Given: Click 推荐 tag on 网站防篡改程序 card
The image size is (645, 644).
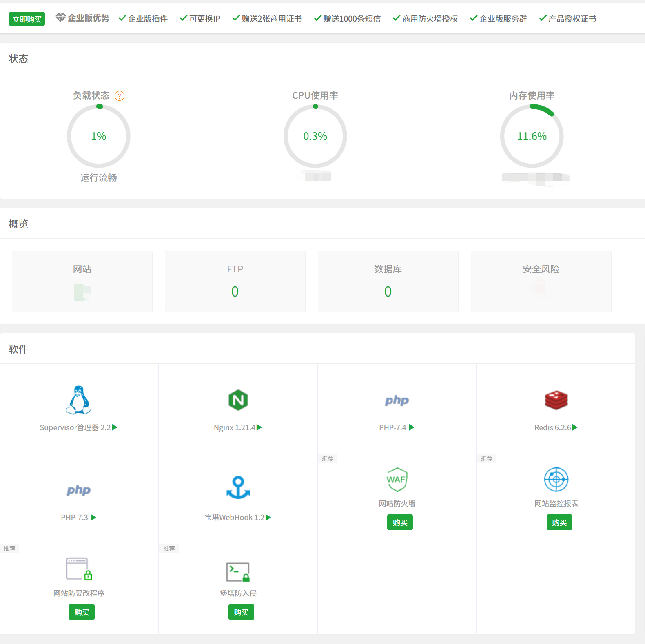Looking at the screenshot, I should click(x=9, y=549).
